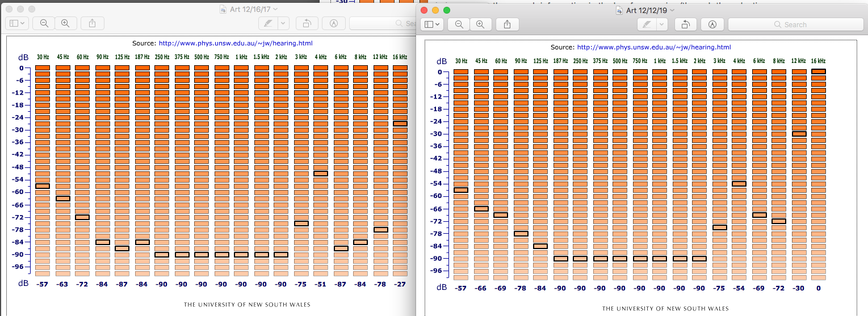This screenshot has width=868, height=316.
Task: Open title chevron next to Art 12/12/19
Action: pyautogui.click(x=673, y=10)
